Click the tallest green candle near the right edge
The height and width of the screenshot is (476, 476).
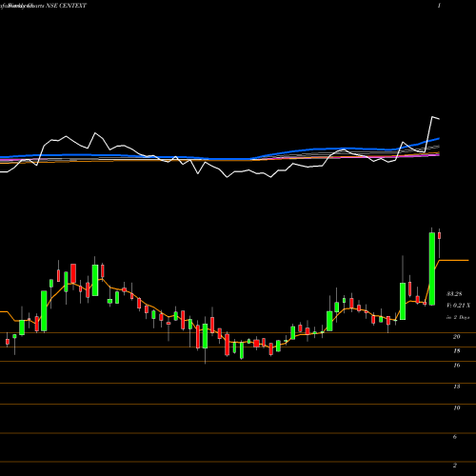tap(432, 268)
